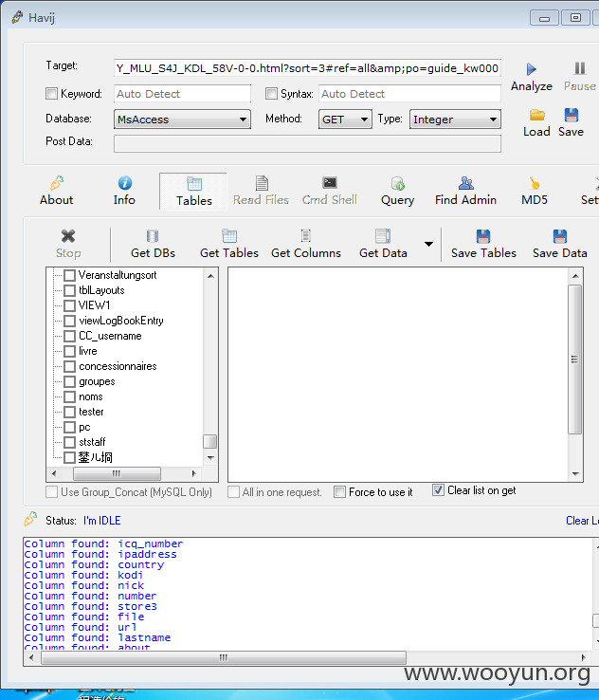Click the Save Data icon

(x=560, y=236)
